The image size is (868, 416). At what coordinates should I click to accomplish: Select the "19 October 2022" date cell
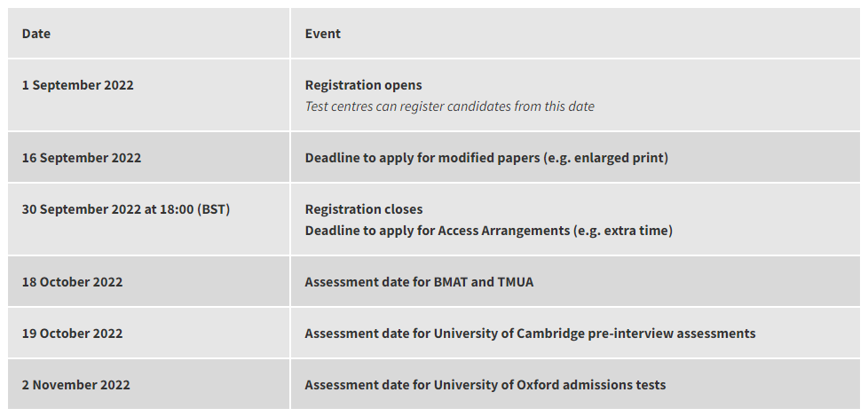point(73,334)
